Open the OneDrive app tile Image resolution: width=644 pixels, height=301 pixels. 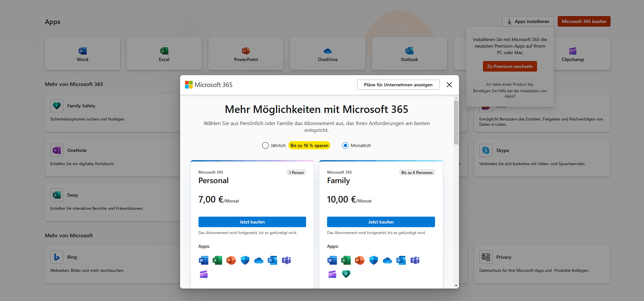(327, 54)
